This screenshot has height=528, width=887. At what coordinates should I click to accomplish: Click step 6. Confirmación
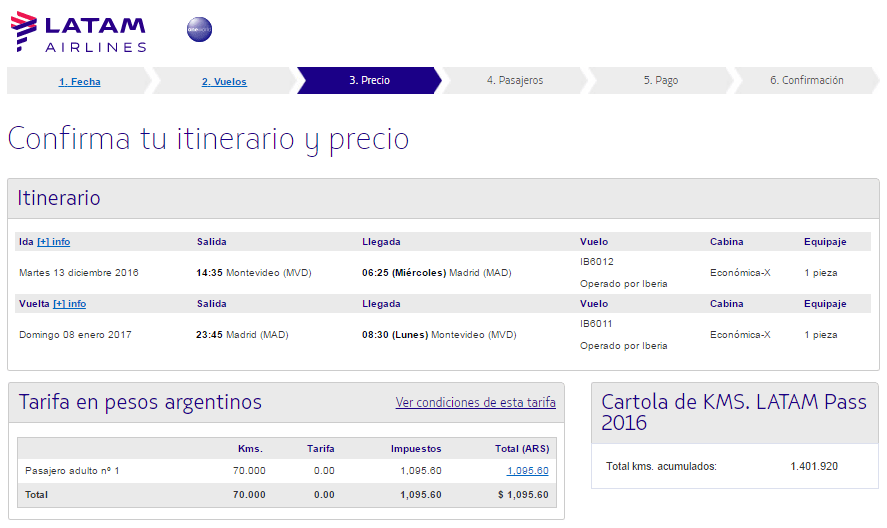point(807,80)
